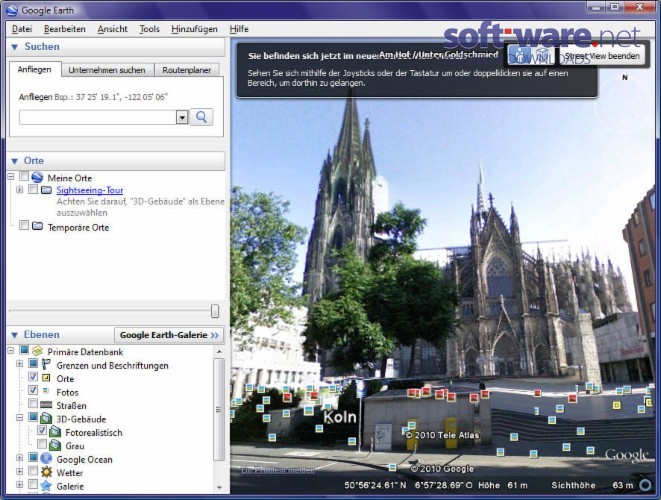Viewport: 661px width, 500px height.
Task: Toggle the Google Ocean layer checkbox
Action: [x=33, y=457]
